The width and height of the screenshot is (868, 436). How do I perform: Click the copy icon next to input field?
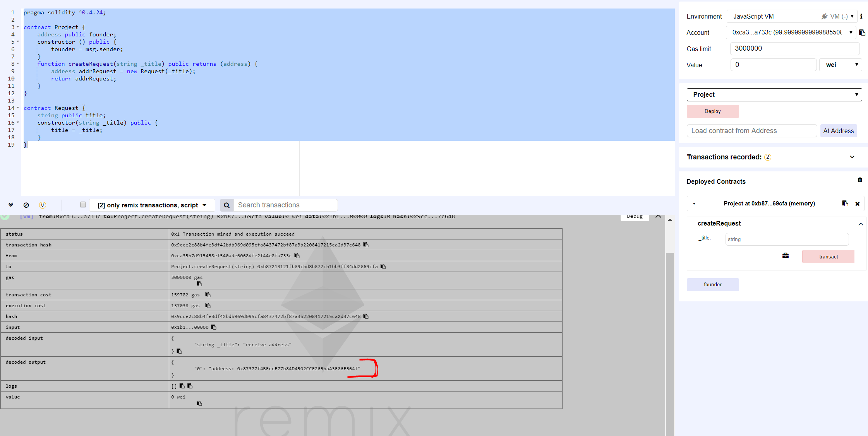tap(214, 327)
